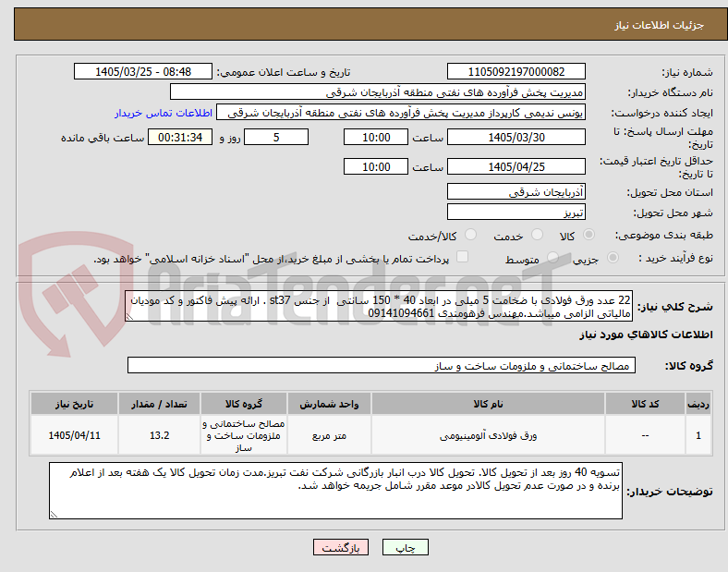Click the شماره نیاز number field
728x572 pixels.
click(x=516, y=71)
